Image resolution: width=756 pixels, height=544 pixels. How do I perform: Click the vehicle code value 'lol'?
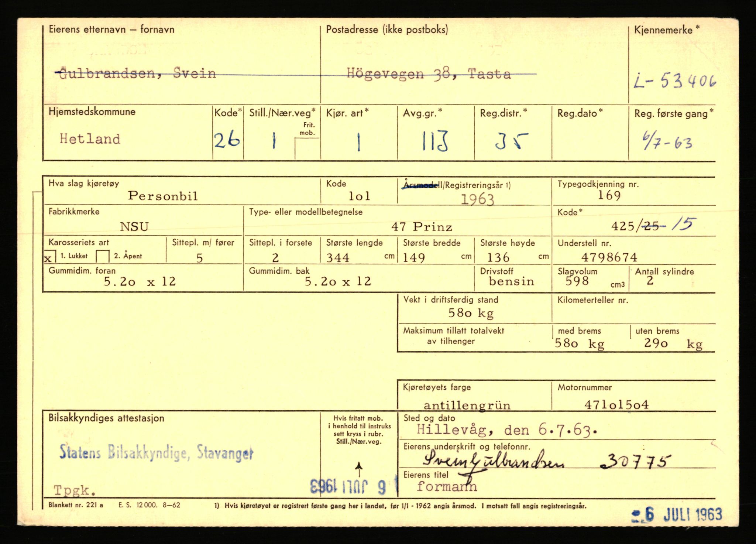(x=359, y=196)
